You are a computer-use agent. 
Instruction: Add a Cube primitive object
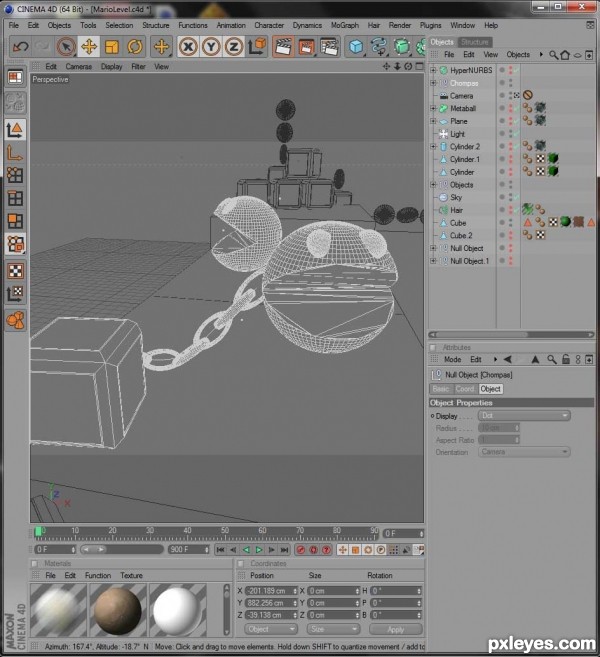coord(356,47)
